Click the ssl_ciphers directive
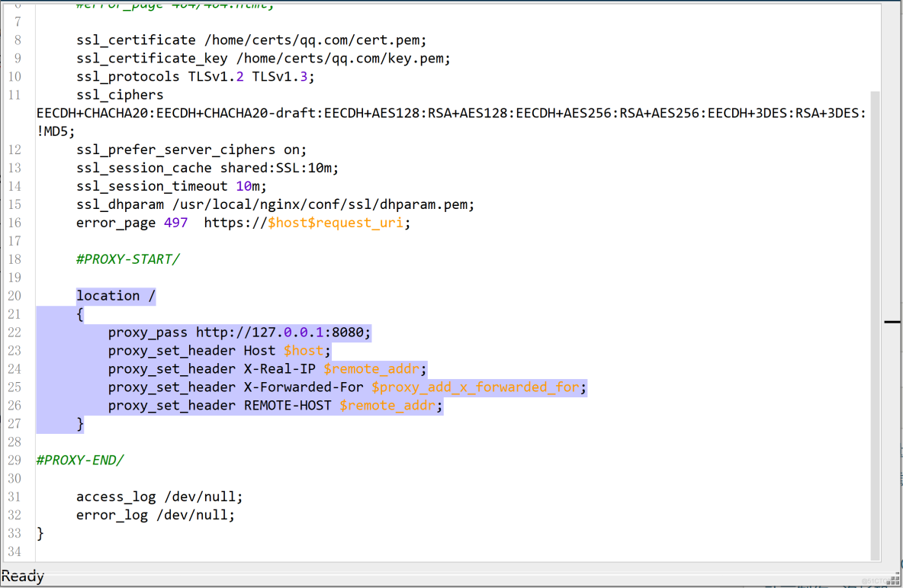The image size is (903, 588). tap(120, 95)
